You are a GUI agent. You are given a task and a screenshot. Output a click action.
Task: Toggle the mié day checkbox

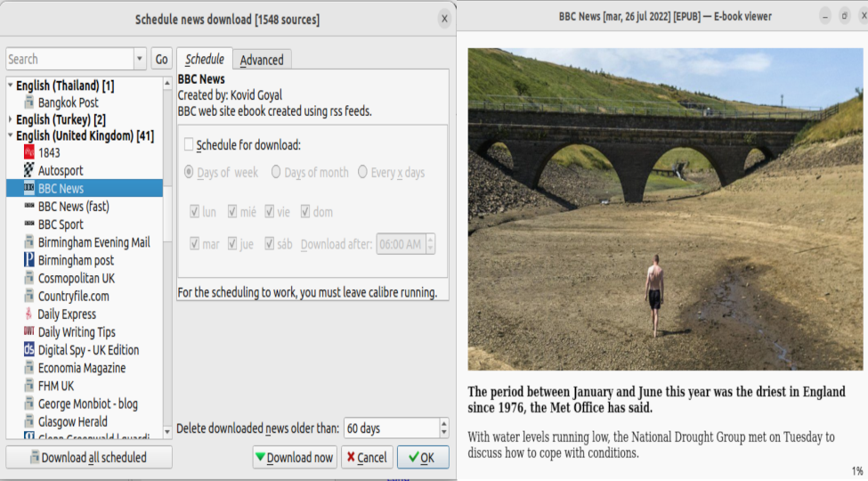coord(232,212)
